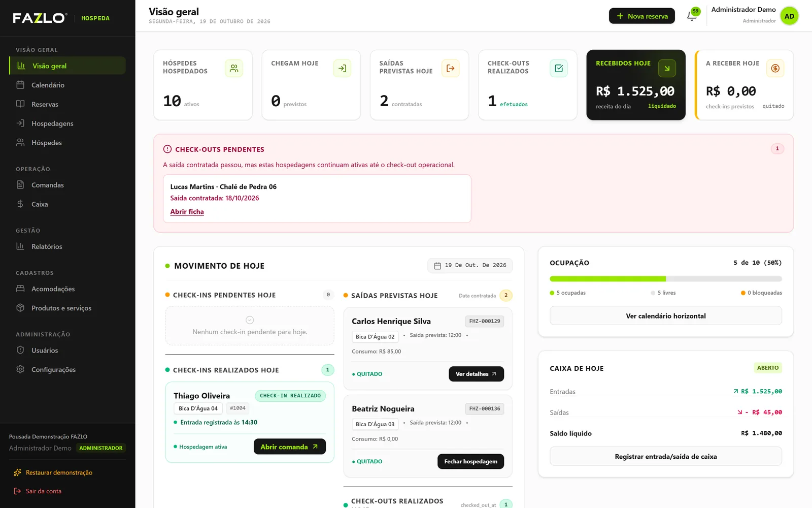Click the A receber hoje coin icon
The image size is (812, 508).
pos(775,68)
